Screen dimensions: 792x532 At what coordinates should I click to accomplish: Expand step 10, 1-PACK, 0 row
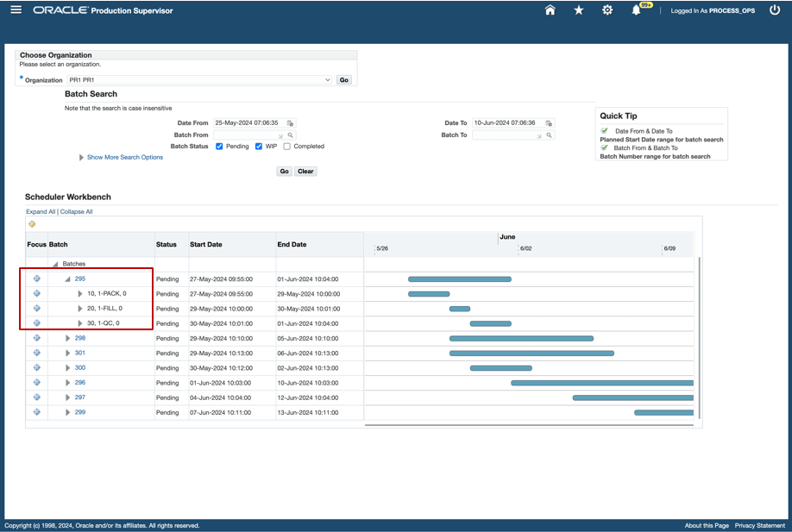point(80,294)
